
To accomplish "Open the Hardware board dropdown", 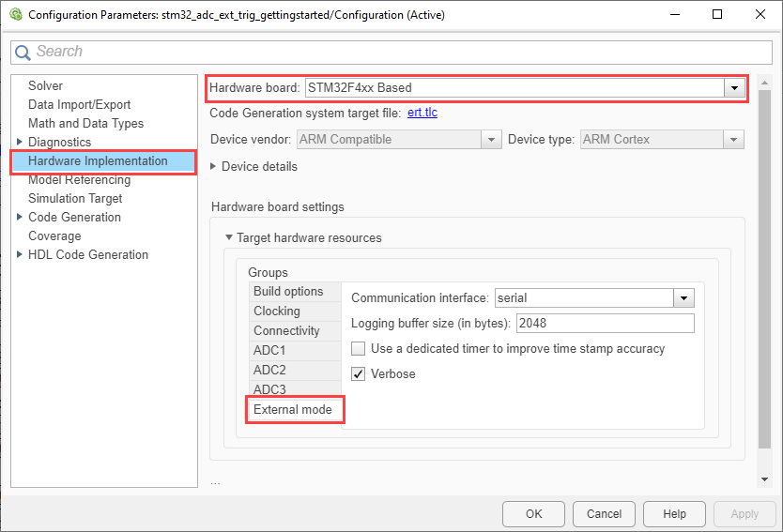I will point(733,88).
